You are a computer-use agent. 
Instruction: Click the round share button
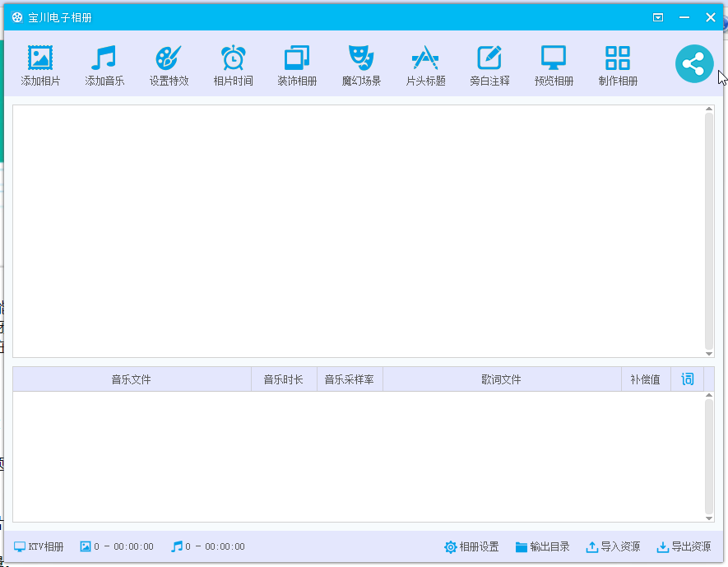pyautogui.click(x=694, y=63)
